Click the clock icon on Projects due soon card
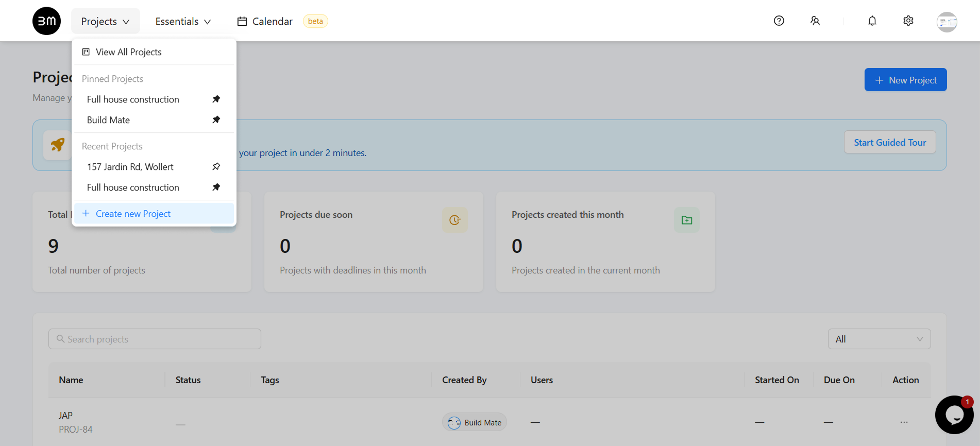Image resolution: width=980 pixels, height=446 pixels. click(455, 220)
